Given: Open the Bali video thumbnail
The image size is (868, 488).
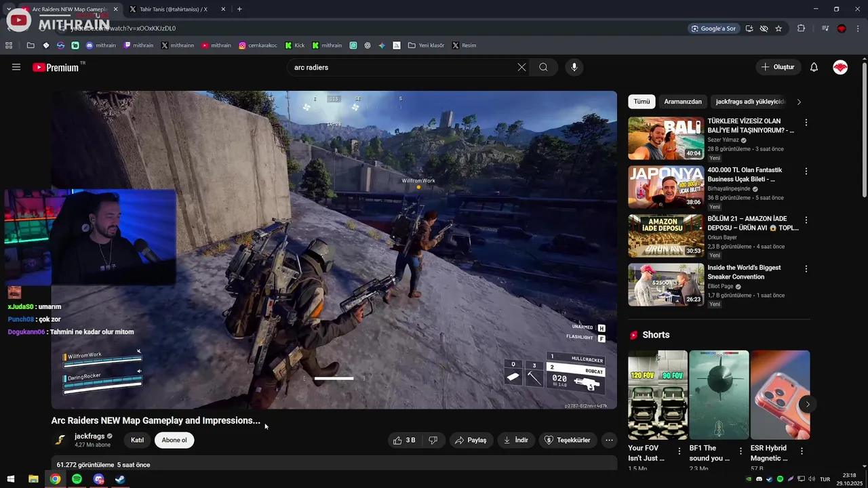Looking at the screenshot, I should point(666,138).
